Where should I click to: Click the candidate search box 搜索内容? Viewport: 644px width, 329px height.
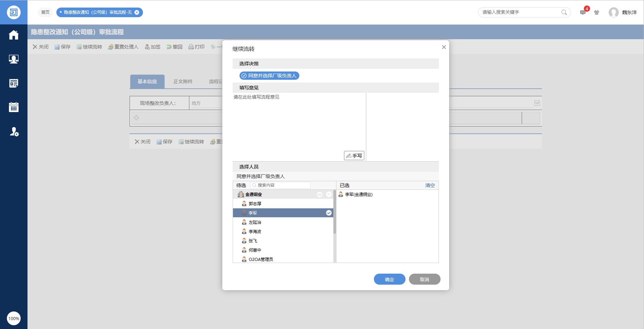coord(281,185)
